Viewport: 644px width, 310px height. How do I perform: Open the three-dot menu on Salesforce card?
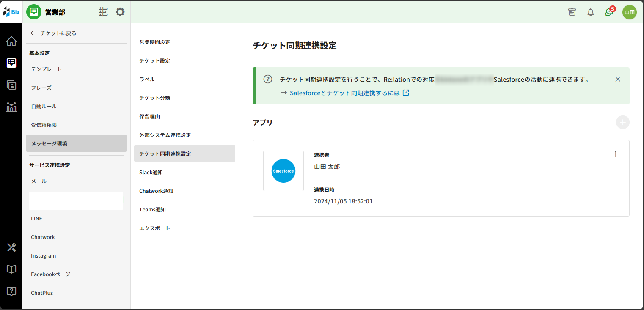[615, 154]
